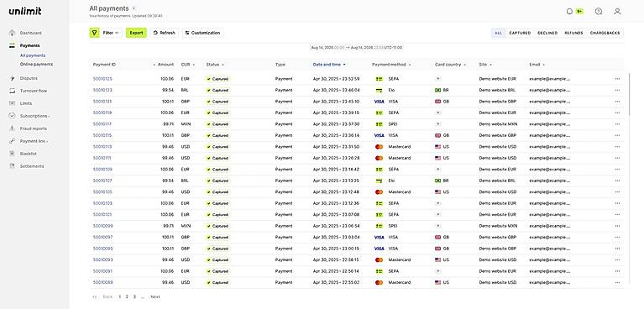Sort by the Payment method column
This screenshot has width=644, height=309.
pos(391,65)
